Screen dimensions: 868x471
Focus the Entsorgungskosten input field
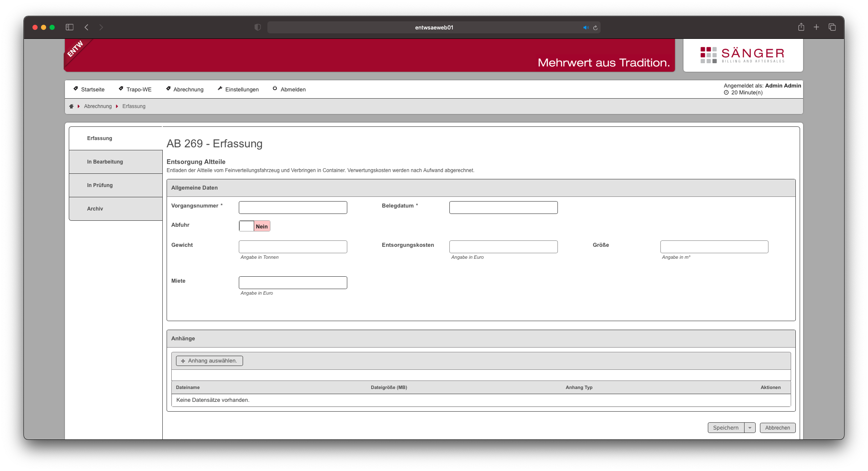pos(504,247)
